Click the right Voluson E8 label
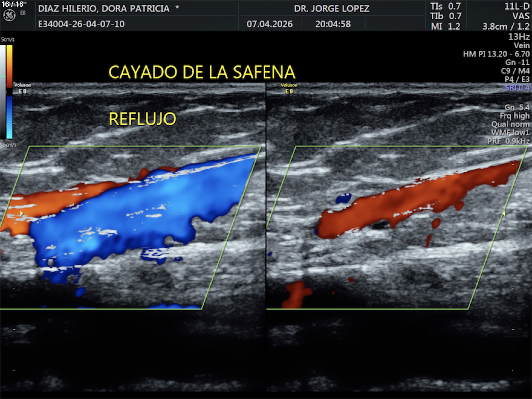Screen dimensions: 532x399 tap(289, 88)
